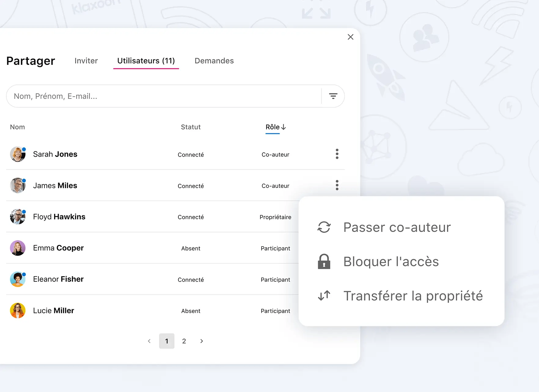
Task: Expand the next page chevron in pagination
Action: [x=201, y=341]
